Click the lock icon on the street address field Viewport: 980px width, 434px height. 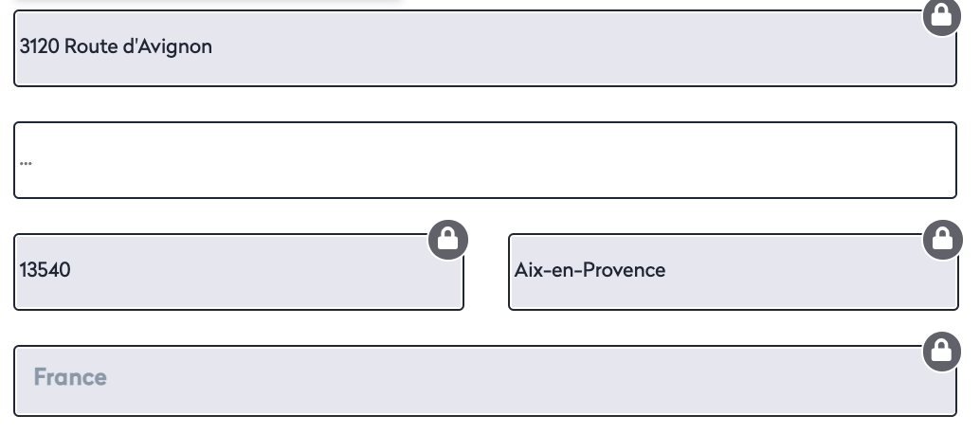coord(940,16)
